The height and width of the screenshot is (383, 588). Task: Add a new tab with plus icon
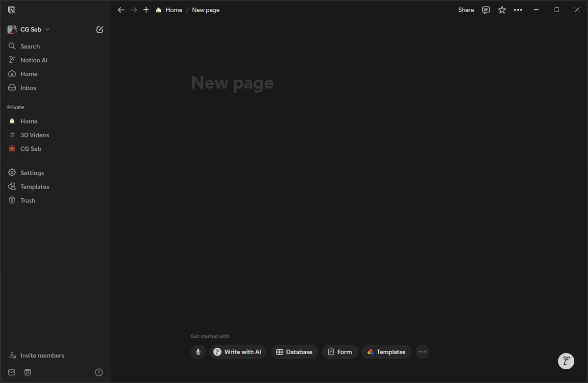[x=146, y=10]
